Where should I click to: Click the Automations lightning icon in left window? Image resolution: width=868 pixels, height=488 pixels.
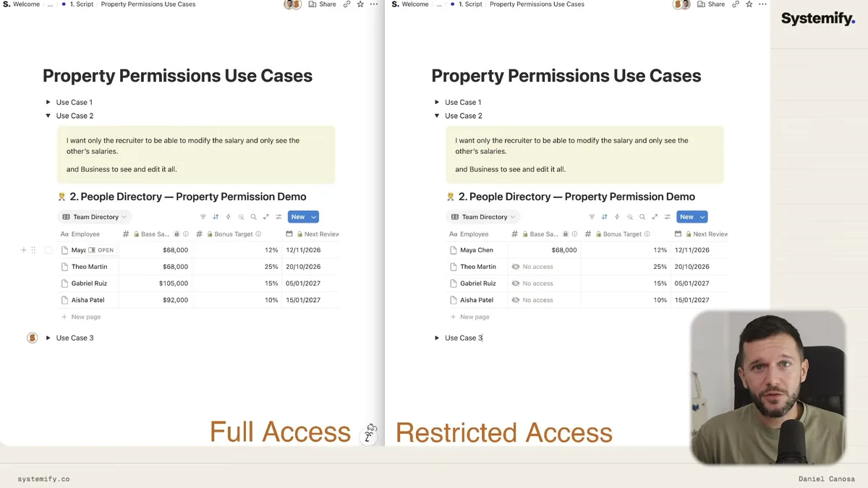[229, 217]
